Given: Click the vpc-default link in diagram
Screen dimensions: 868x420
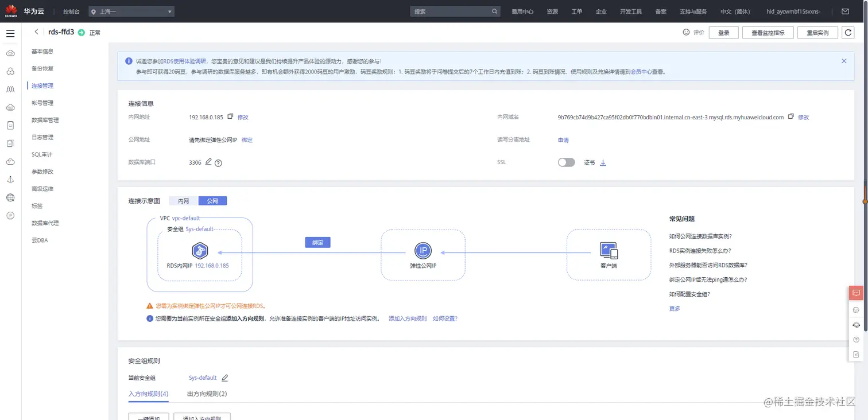Looking at the screenshot, I should tap(186, 219).
